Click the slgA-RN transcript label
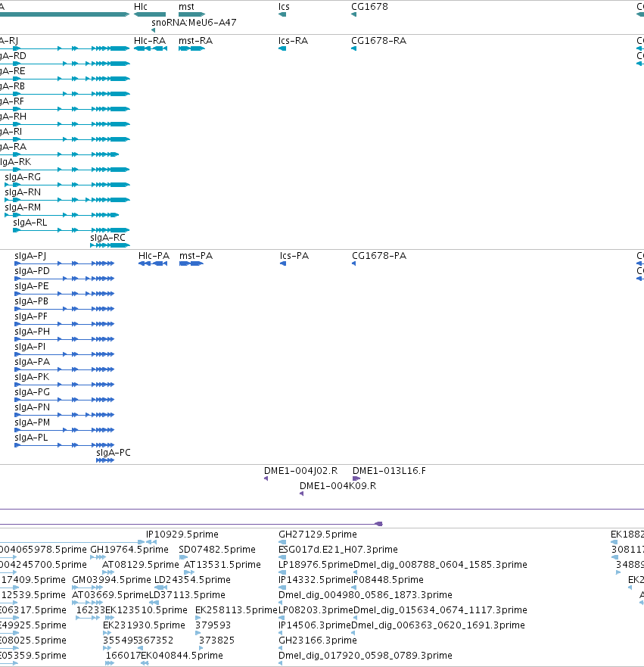This screenshot has width=644, height=667. pyautogui.click(x=23, y=192)
